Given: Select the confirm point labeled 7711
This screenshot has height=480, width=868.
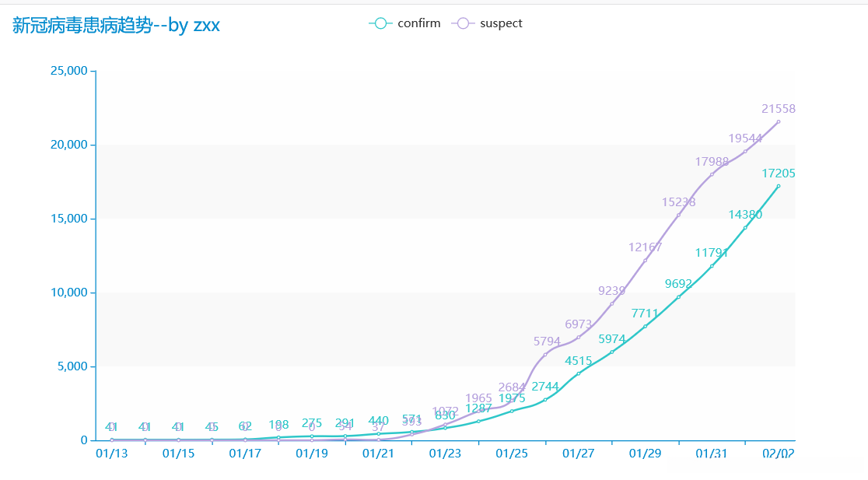Looking at the screenshot, I should (645, 326).
